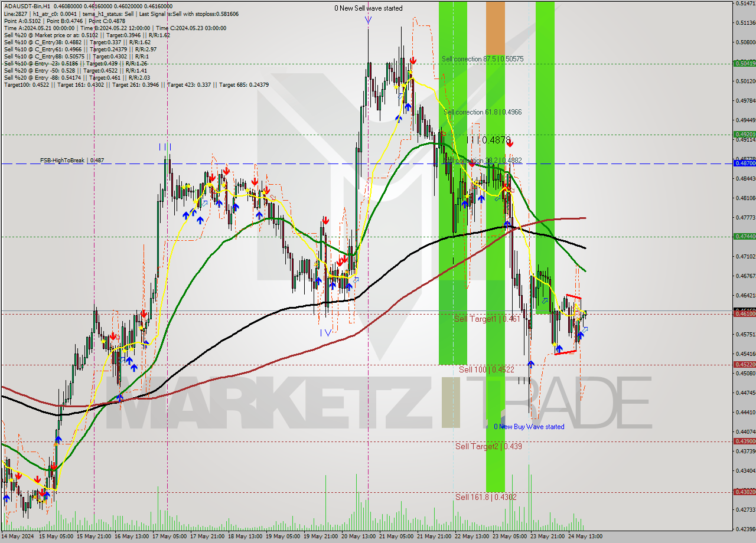Click the 'Sell Target2 | 0.439' label
Image resolution: width=756 pixels, height=543 pixels.
click(488, 447)
